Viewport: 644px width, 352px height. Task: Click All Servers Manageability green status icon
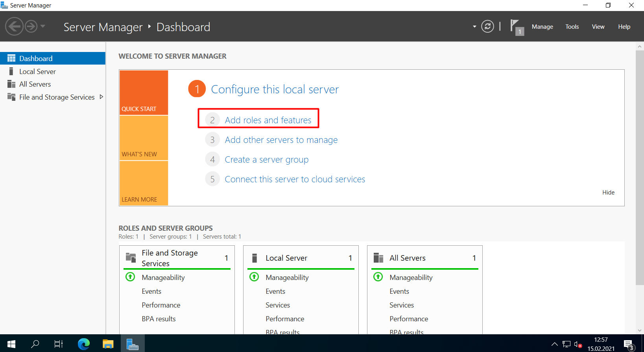(x=378, y=277)
